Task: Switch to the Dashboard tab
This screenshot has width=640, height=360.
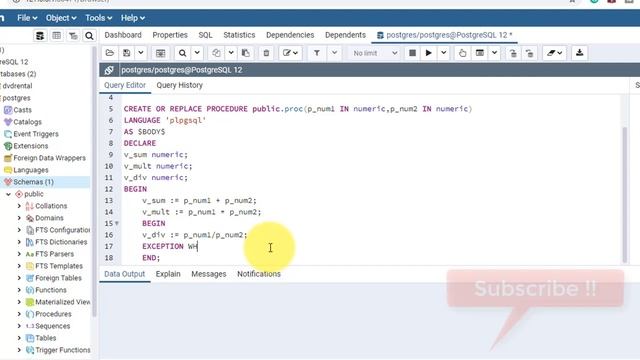Action: (x=123, y=35)
